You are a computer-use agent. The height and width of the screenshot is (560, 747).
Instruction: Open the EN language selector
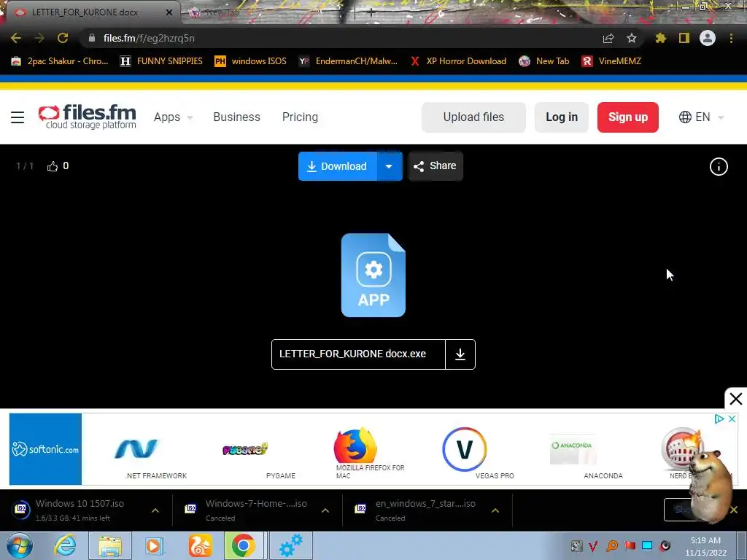[x=701, y=117]
